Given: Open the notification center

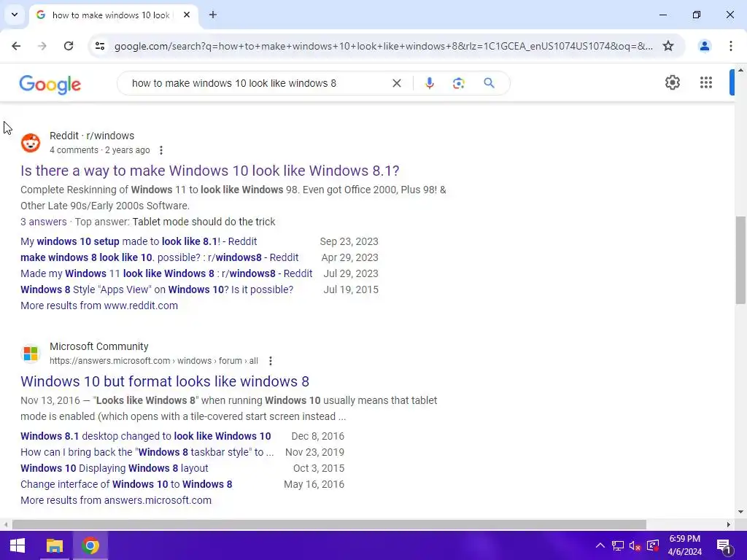Looking at the screenshot, I should (x=724, y=545).
